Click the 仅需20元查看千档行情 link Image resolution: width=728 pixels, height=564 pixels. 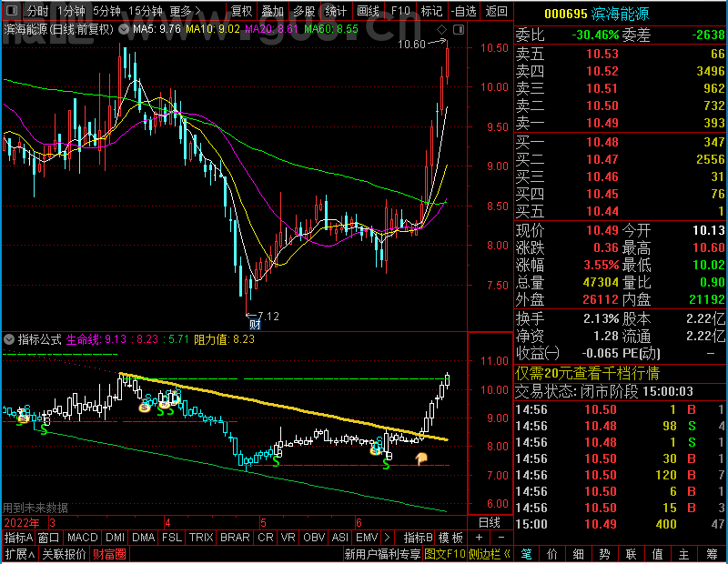pos(587,373)
